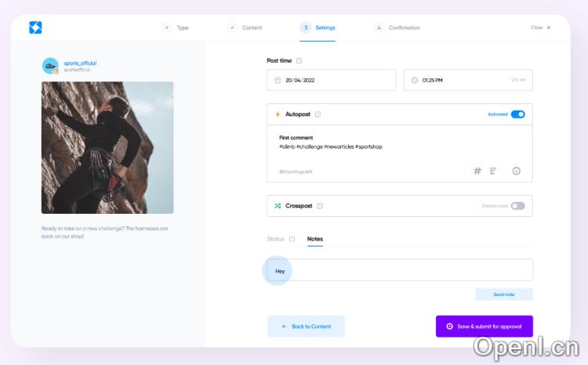
Task: Click Save & submit for approval button
Action: pos(485,327)
